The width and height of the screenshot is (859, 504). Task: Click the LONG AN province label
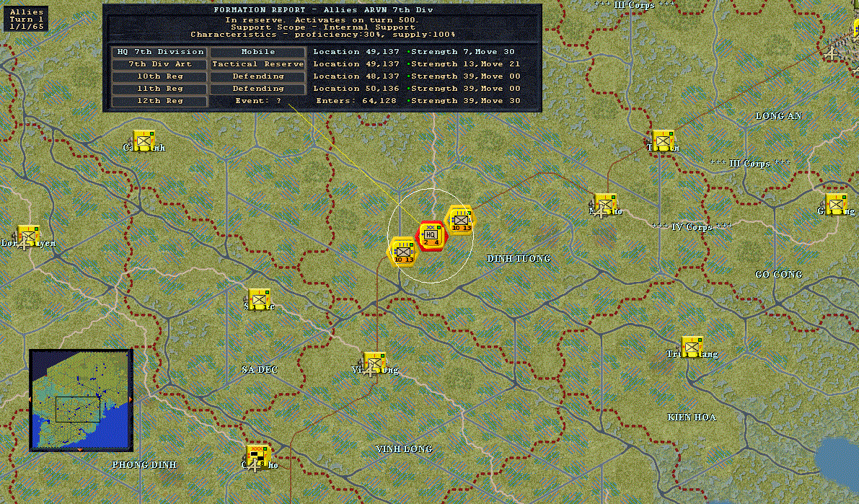pos(778,116)
